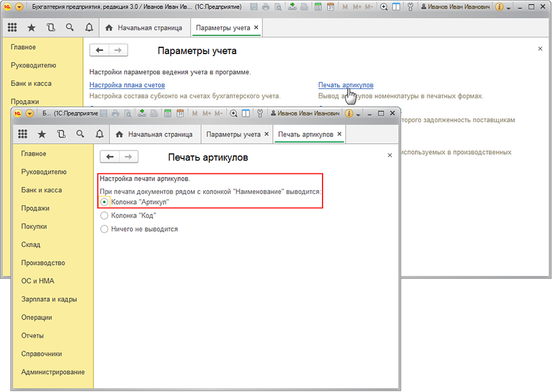Open ОС и НМА section

coord(37,281)
